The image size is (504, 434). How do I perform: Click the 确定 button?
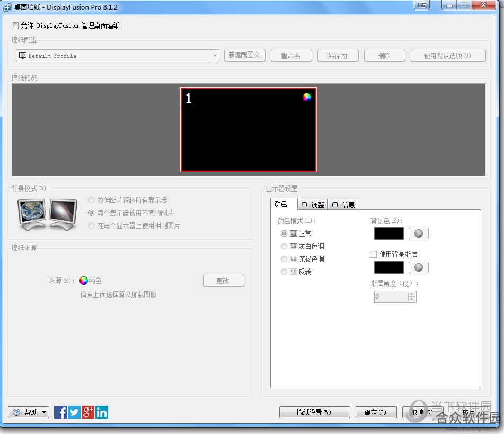coord(376,412)
